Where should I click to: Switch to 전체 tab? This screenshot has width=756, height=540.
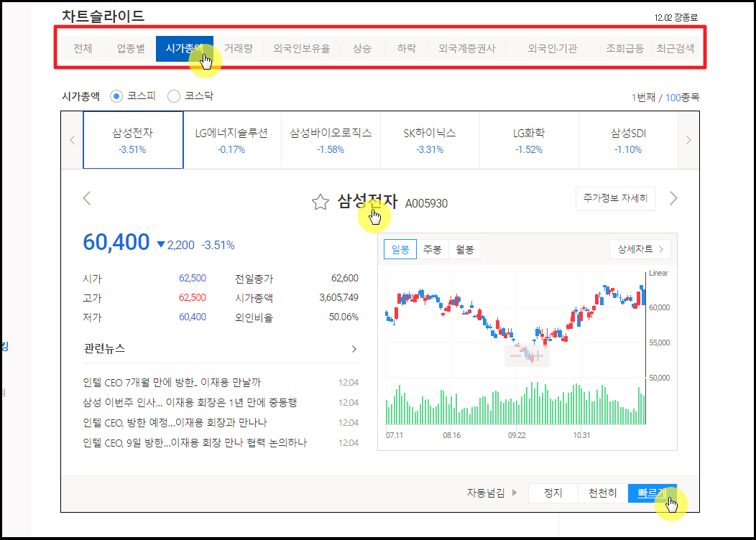(83, 49)
